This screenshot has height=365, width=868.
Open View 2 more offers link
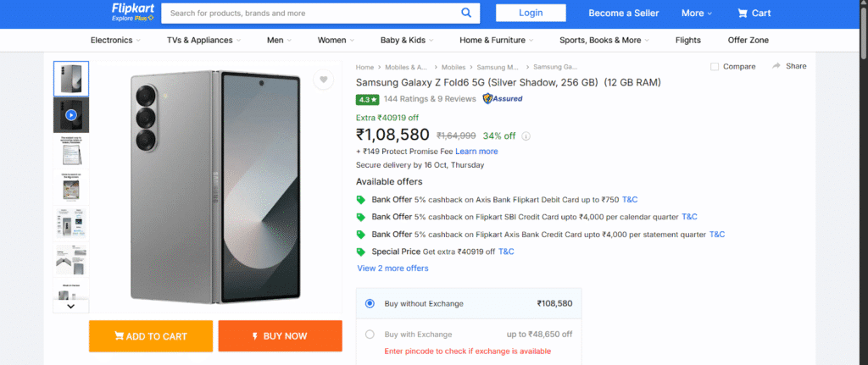coord(392,268)
